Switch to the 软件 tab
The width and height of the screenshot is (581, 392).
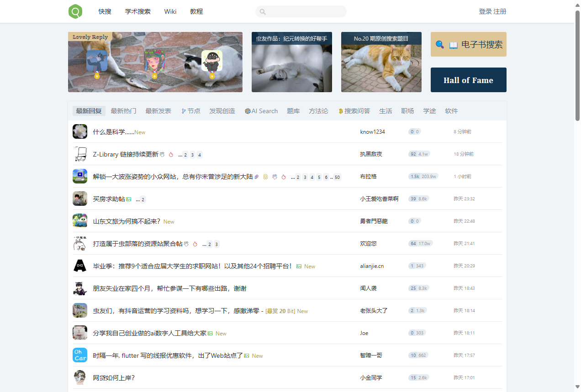click(x=451, y=110)
